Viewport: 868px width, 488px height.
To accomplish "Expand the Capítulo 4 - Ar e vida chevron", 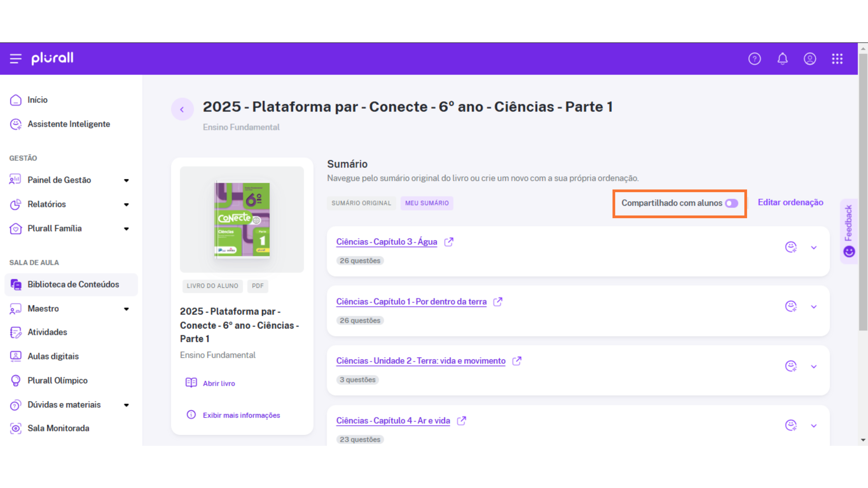I will click(x=814, y=426).
